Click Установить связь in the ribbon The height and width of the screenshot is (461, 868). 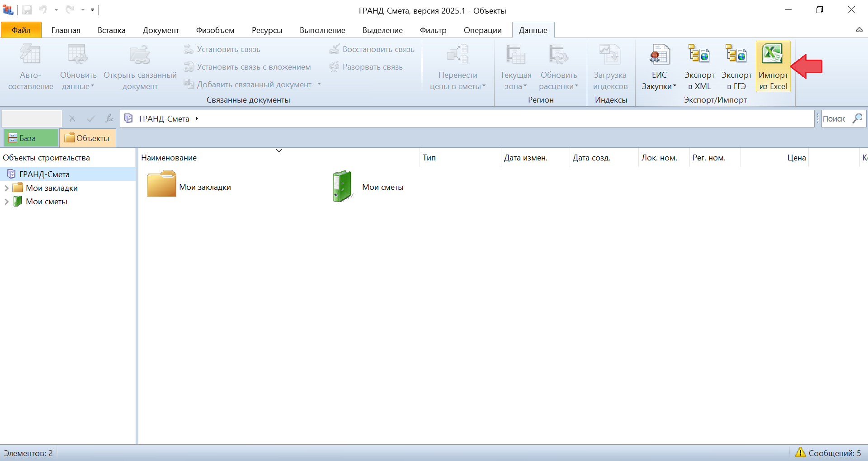(222, 49)
